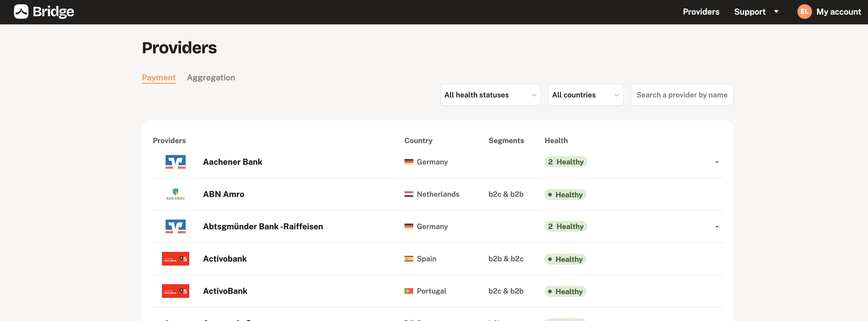This screenshot has height=321, width=868.
Task: Click the Portugal country text
Action: 431,291
